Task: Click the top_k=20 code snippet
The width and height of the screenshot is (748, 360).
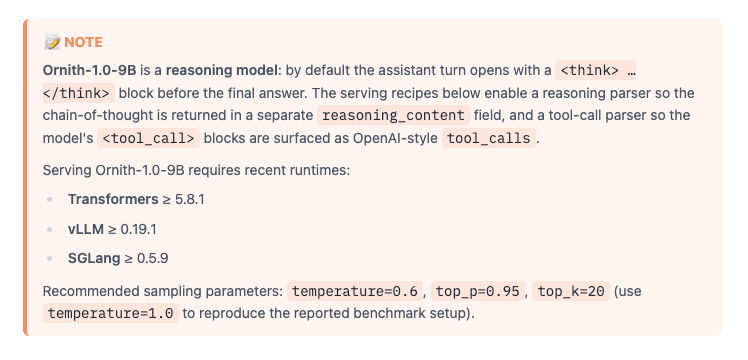Action: 571,291
